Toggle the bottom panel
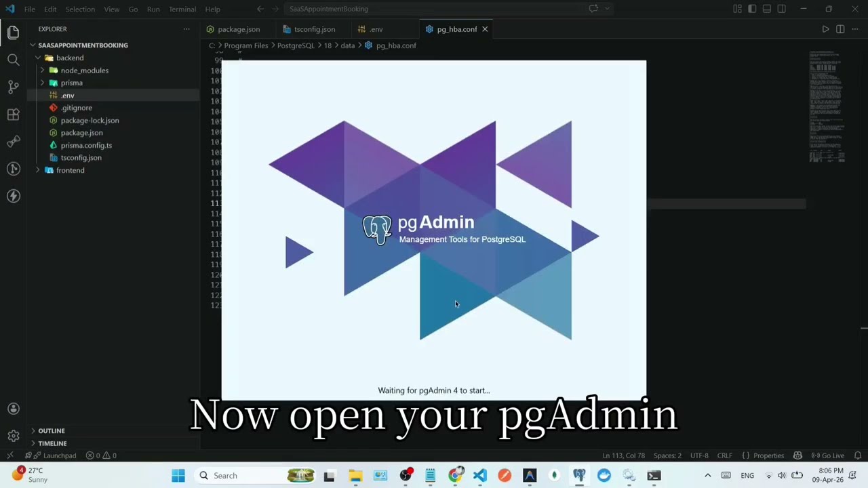Image resolution: width=868 pixels, height=488 pixels. coord(767,9)
